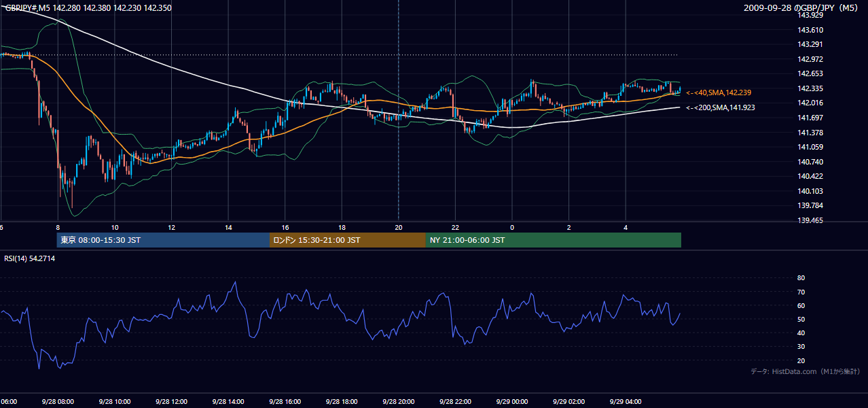Click the 143.610 price axis label
Image resolution: width=868 pixels, height=408 pixels.
coord(811,30)
